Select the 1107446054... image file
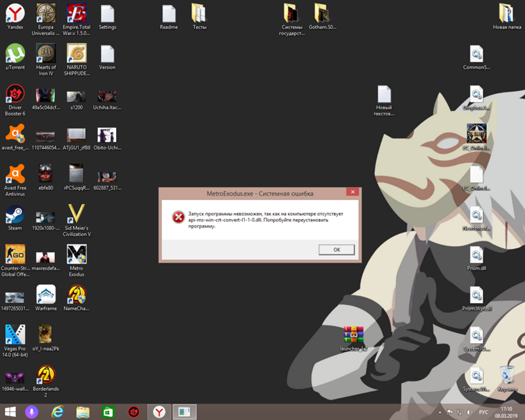The height and width of the screenshot is (420, 525). tap(46, 139)
